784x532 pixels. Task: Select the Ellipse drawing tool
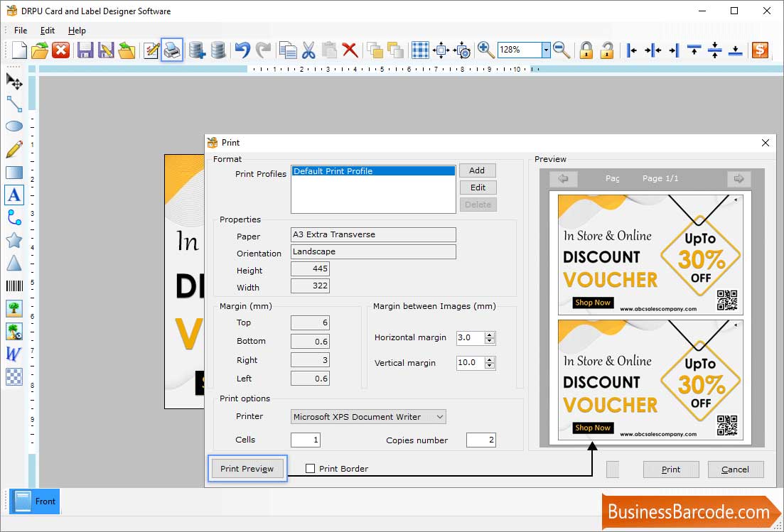(x=14, y=126)
